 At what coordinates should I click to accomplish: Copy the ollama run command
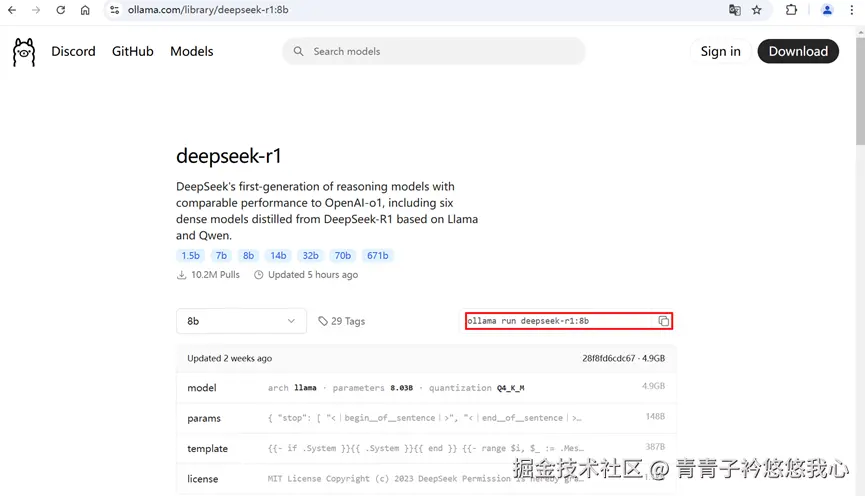coord(664,321)
